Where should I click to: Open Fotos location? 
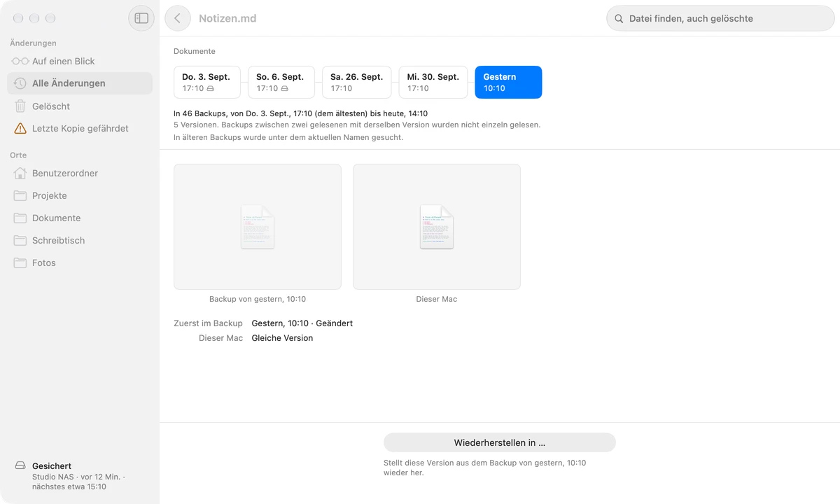80,263
